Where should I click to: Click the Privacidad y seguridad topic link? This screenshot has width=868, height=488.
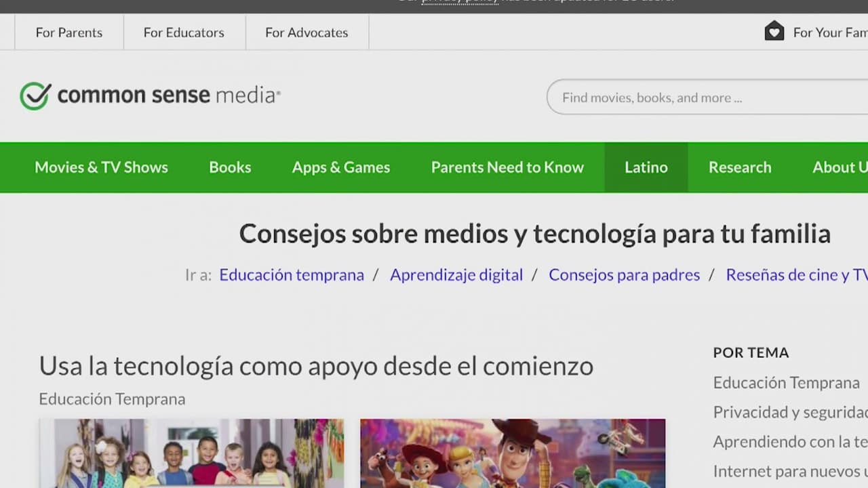(x=790, y=412)
